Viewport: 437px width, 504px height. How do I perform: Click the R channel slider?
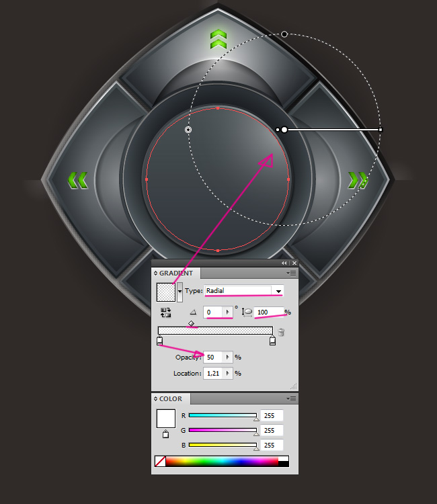pyautogui.click(x=222, y=416)
